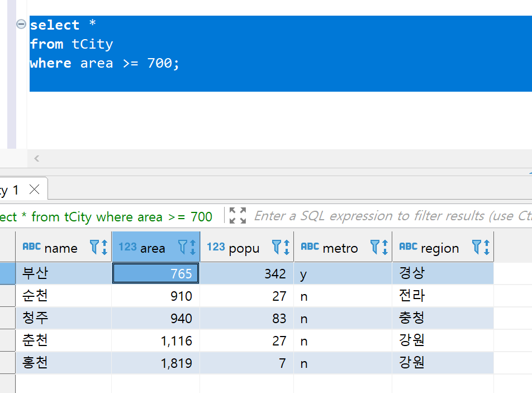Open filter icon on area column
Viewport: 532px width, 393px height.
pyautogui.click(x=183, y=247)
